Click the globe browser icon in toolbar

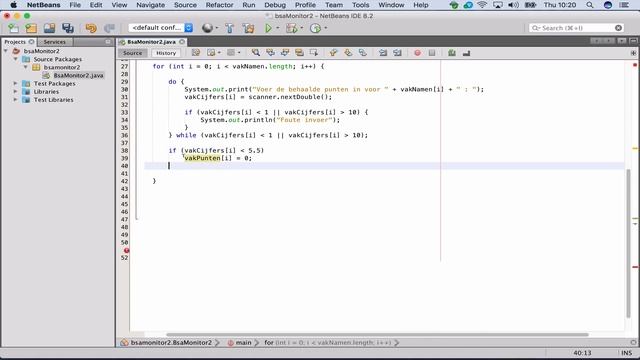[x=207, y=28]
